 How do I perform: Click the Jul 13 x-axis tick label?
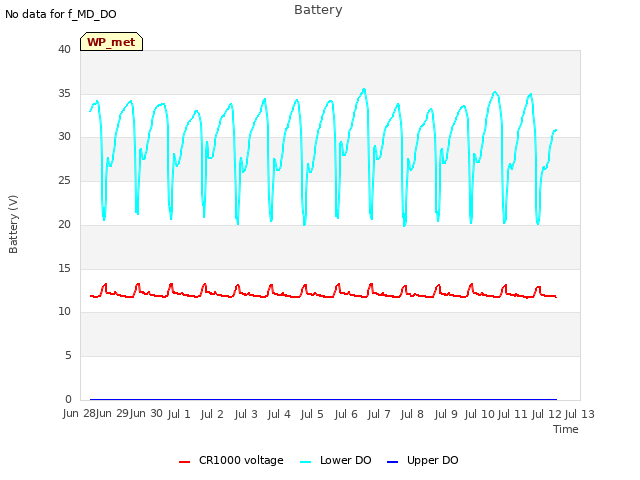(580, 414)
